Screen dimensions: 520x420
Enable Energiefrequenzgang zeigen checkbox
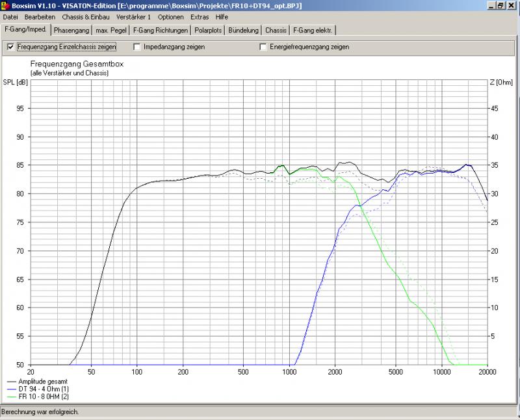263,47
